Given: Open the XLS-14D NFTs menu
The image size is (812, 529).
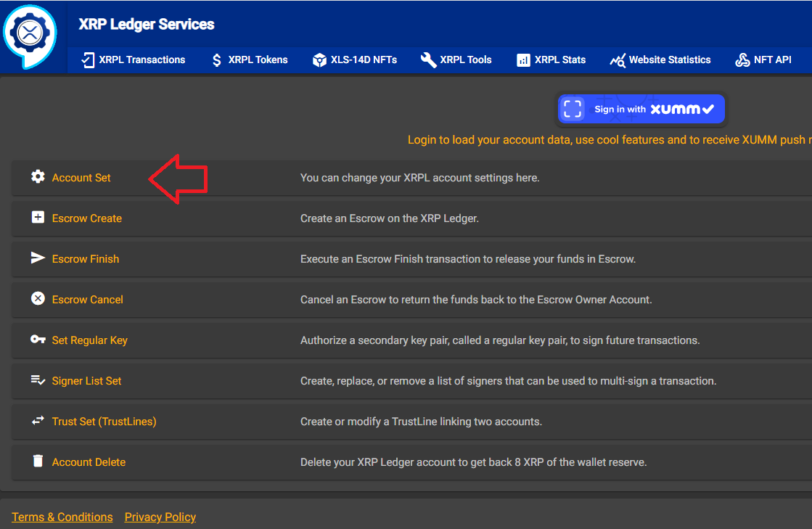Looking at the screenshot, I should point(355,60).
